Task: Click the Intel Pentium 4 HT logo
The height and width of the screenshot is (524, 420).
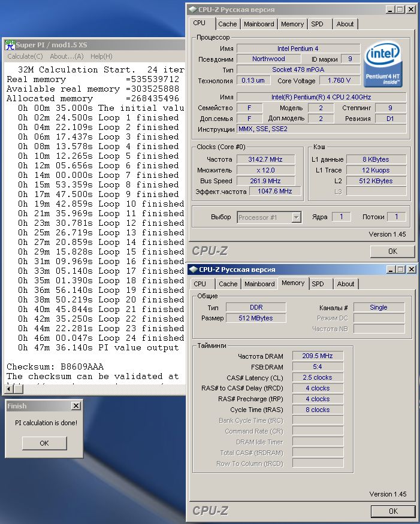Action: coord(383,64)
